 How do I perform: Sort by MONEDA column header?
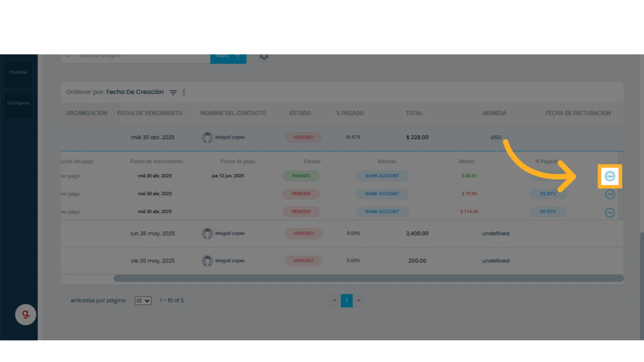tap(495, 113)
